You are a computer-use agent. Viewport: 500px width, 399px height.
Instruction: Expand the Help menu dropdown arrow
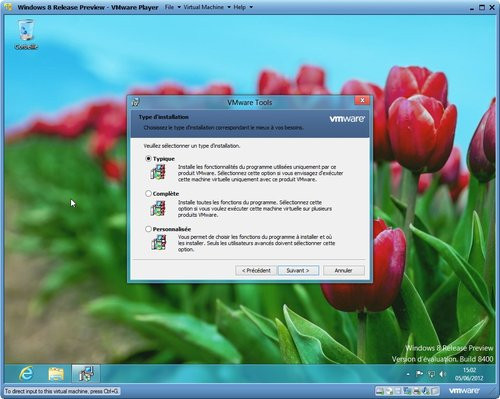tap(251, 7)
